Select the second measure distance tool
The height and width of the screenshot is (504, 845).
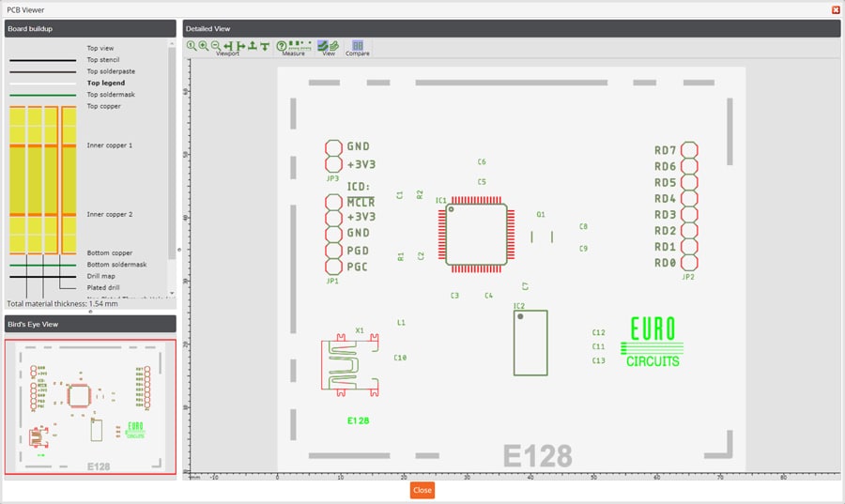click(306, 45)
